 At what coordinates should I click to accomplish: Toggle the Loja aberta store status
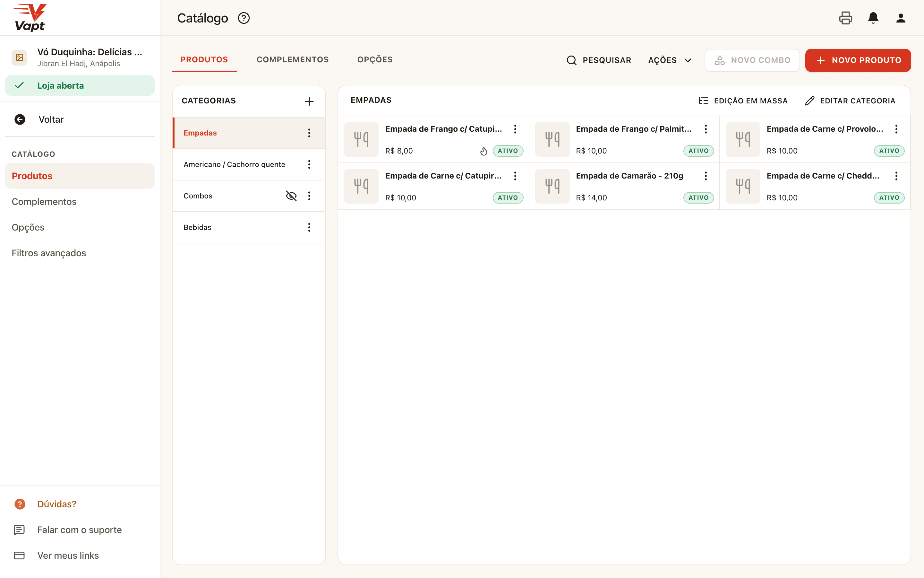80,85
